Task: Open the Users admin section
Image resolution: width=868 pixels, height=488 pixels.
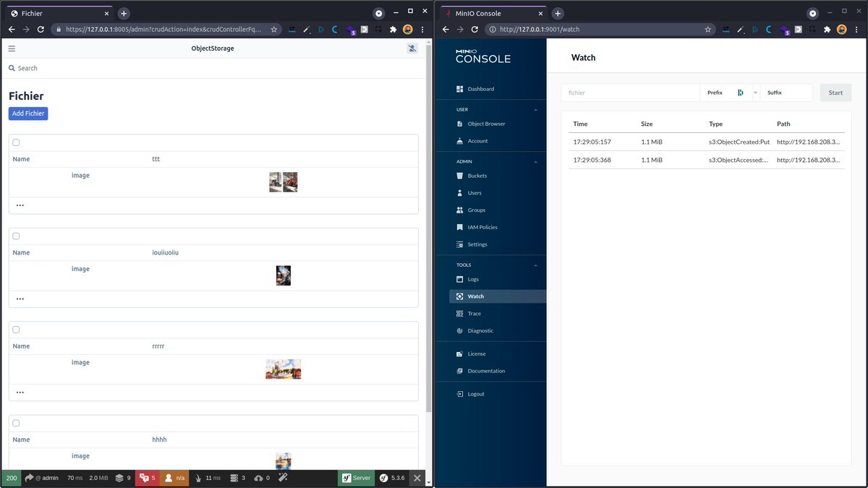Action: (475, 192)
